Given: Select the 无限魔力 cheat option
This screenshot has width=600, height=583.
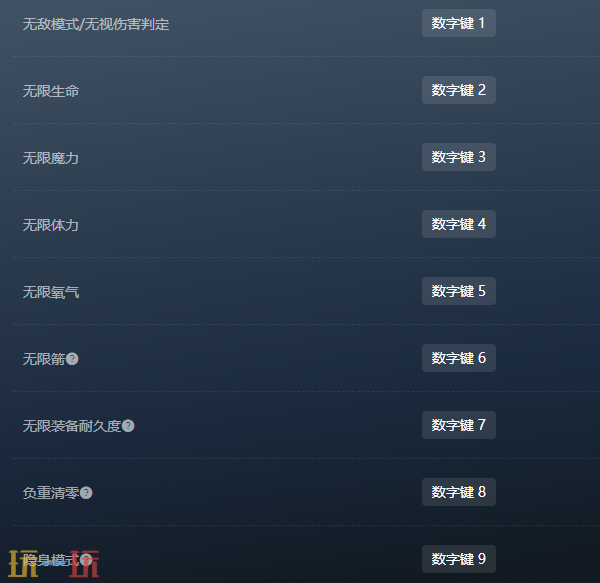Looking at the screenshot, I should [51, 158].
